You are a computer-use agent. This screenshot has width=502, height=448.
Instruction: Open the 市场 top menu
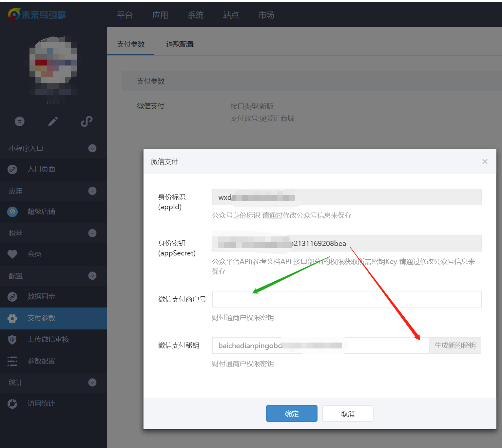[266, 15]
